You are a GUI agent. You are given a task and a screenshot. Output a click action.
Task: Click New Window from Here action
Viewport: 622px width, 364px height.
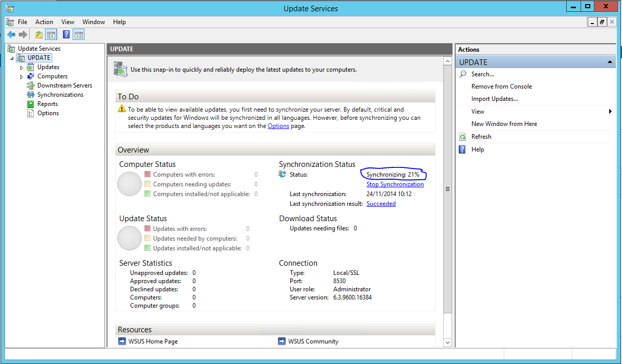point(504,124)
